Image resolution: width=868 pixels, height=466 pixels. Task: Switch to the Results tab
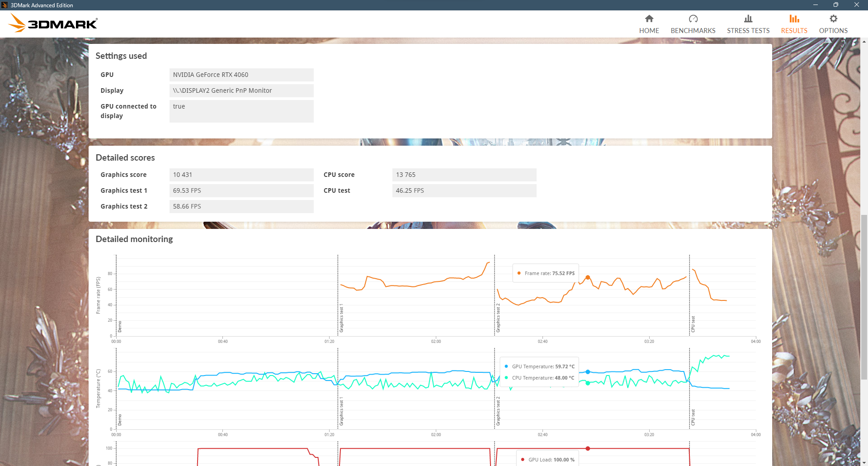tap(794, 24)
